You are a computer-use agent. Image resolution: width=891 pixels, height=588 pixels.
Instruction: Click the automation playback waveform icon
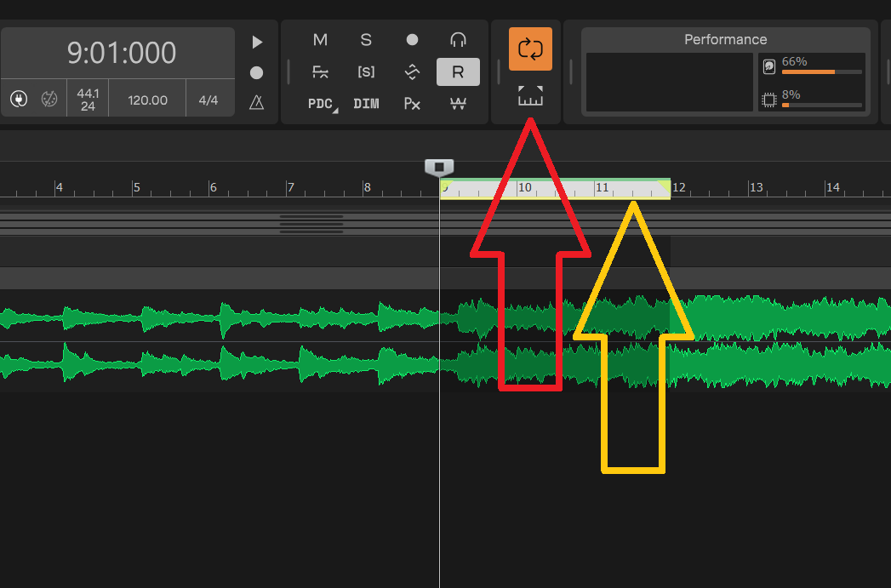[412, 72]
